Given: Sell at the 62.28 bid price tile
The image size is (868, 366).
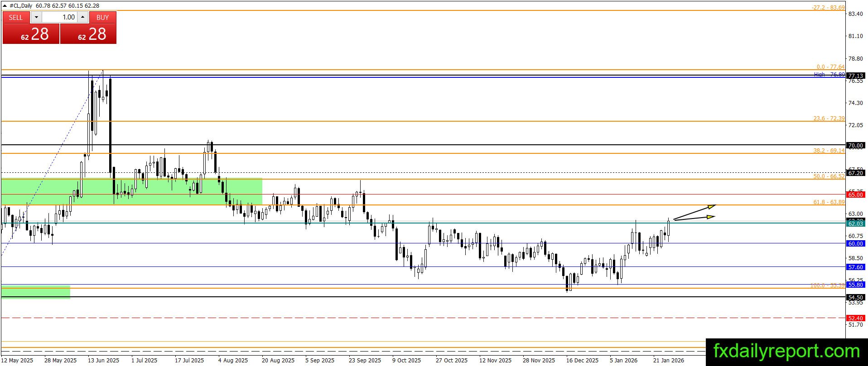Looking at the screenshot, I should coord(31,34).
